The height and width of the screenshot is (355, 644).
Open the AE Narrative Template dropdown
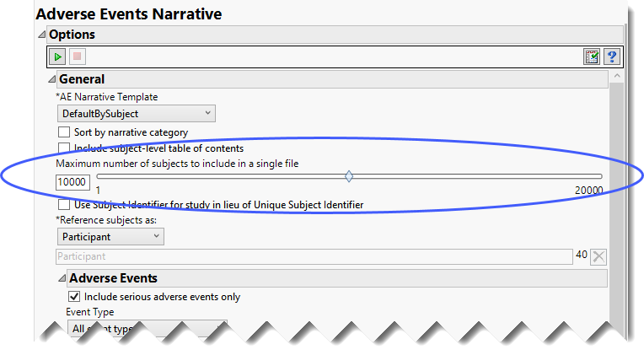point(136,113)
